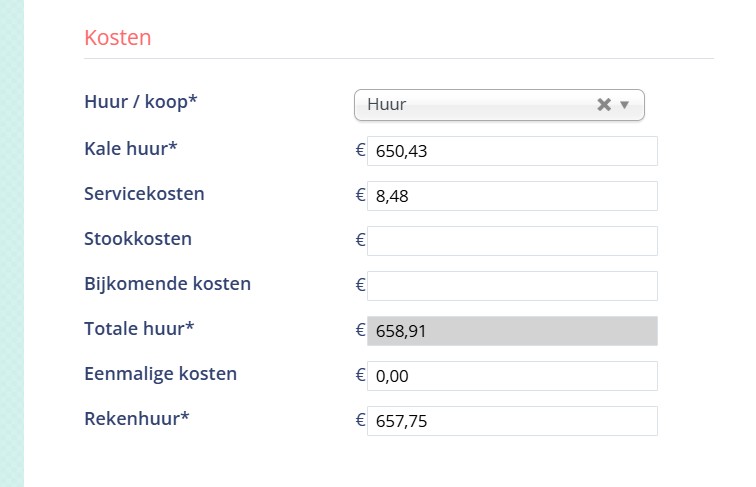Click the Servicekosten label

click(144, 193)
